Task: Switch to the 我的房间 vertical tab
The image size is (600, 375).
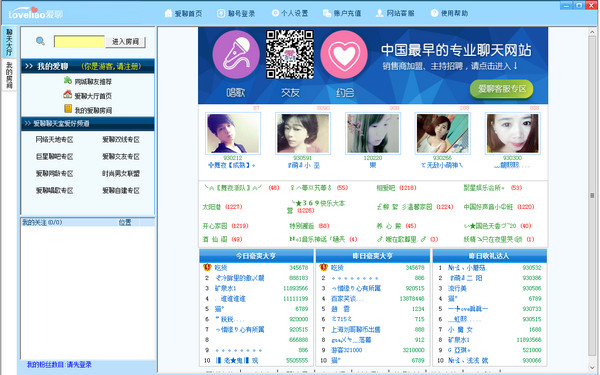Action: tap(9, 75)
